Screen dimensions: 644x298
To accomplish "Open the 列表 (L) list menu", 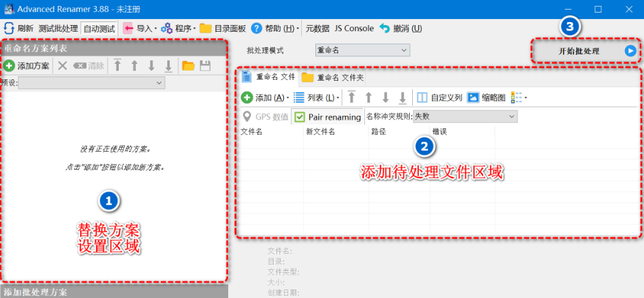I will [317, 98].
